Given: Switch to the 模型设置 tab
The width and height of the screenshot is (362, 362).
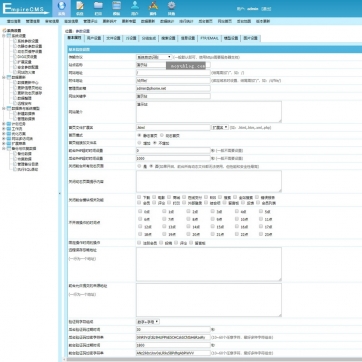Looking at the screenshot, I should point(231,38).
